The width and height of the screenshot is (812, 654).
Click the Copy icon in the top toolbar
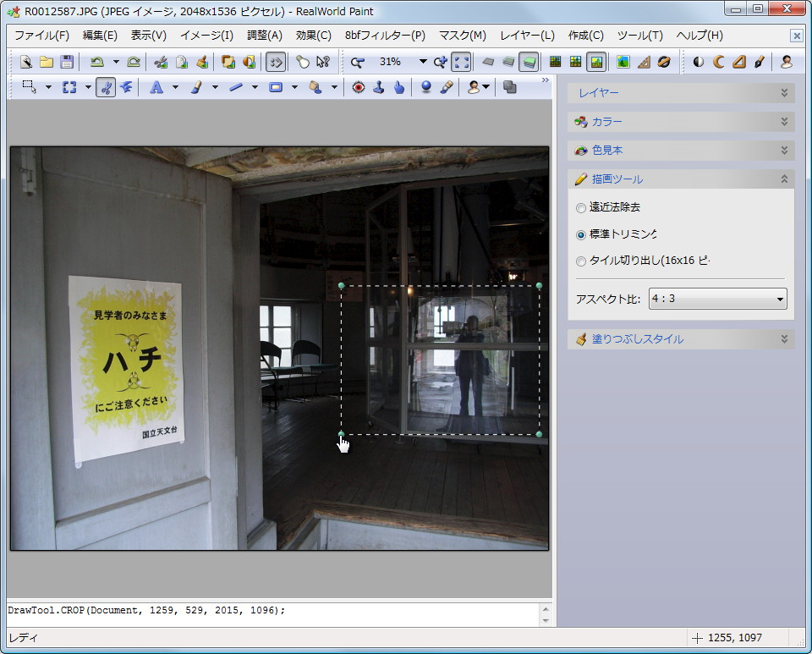[x=182, y=62]
